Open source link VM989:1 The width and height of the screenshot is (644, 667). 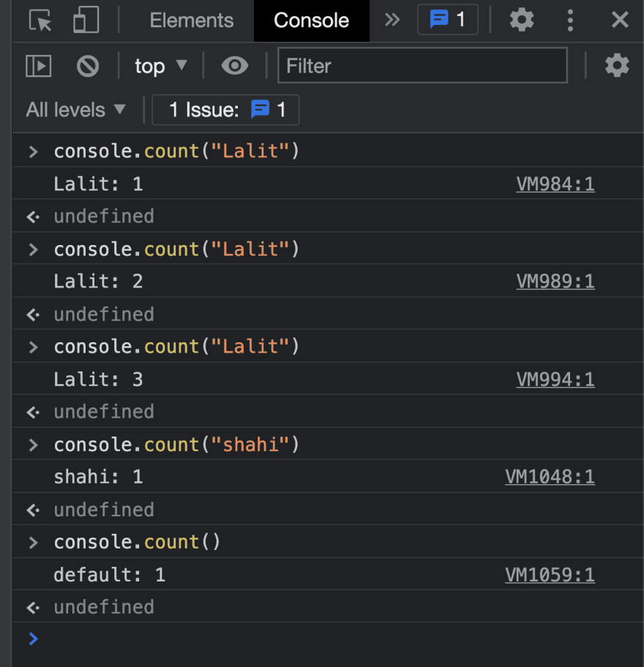tap(555, 281)
